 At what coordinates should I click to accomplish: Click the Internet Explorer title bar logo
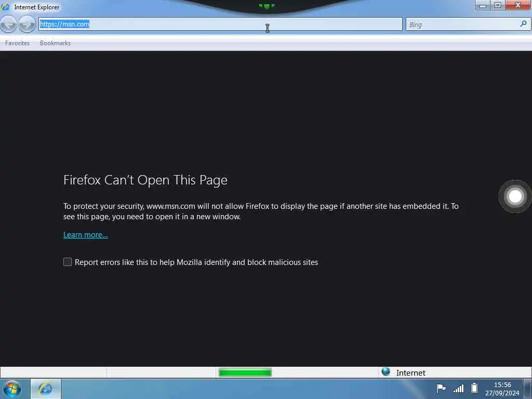[x=5, y=7]
